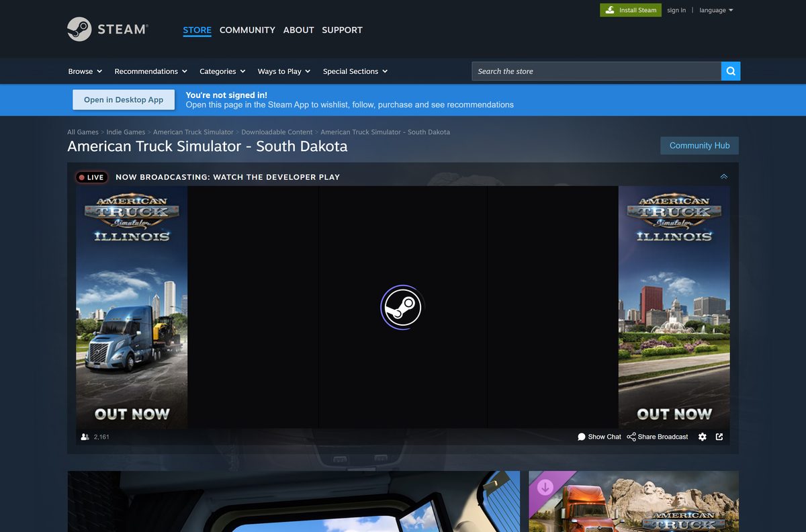This screenshot has width=806, height=532.
Task: Click the magnifier search button
Action: pos(731,71)
